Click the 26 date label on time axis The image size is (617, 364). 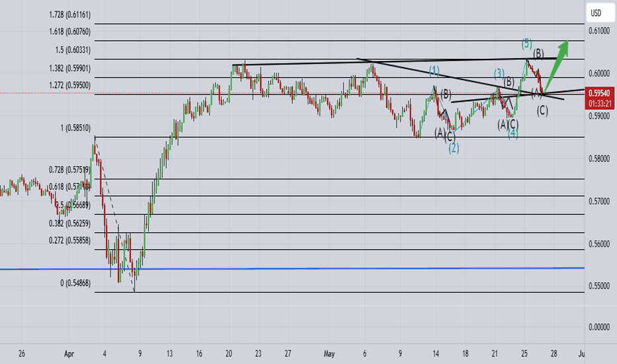(x=22, y=354)
